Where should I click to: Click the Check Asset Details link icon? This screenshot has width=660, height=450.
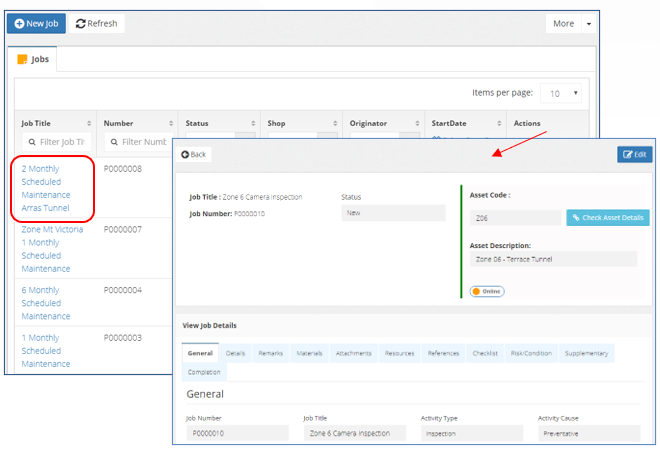pyautogui.click(x=576, y=218)
